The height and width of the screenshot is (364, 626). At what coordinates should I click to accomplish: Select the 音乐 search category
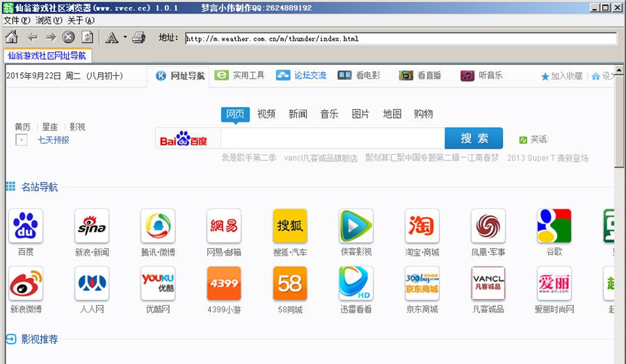pos(329,114)
